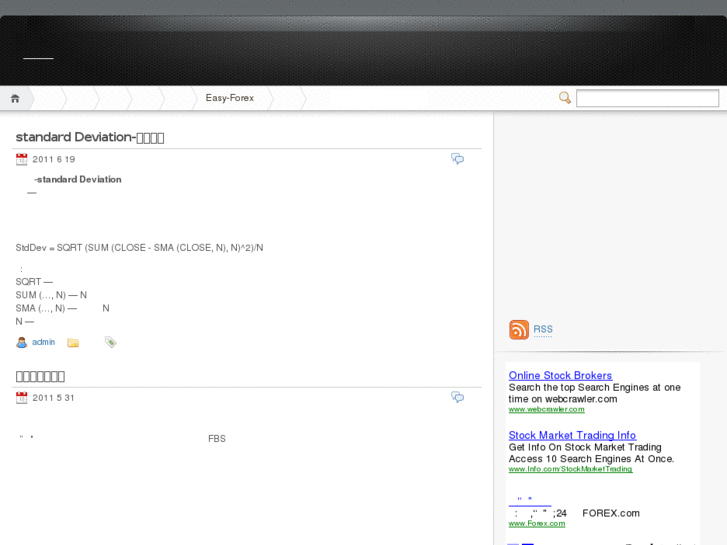Image resolution: width=727 pixels, height=545 pixels.
Task: Click the FBS text in second post
Action: [217, 439]
